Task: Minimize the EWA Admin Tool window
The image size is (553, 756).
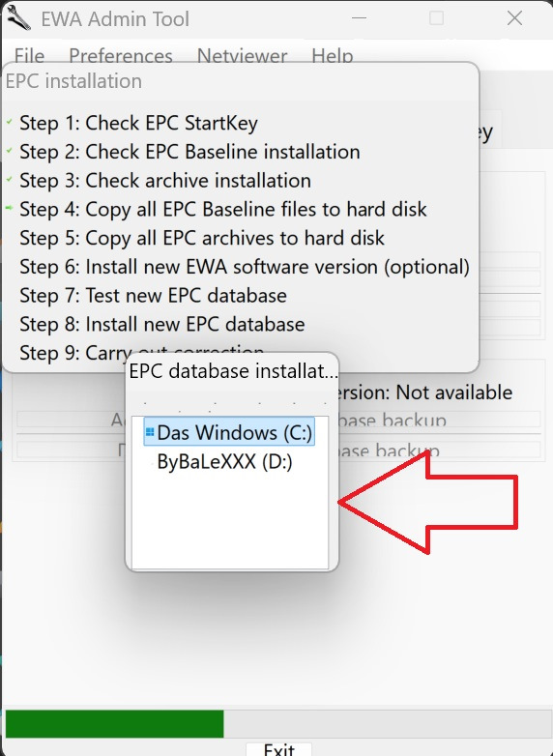Action: (x=360, y=18)
